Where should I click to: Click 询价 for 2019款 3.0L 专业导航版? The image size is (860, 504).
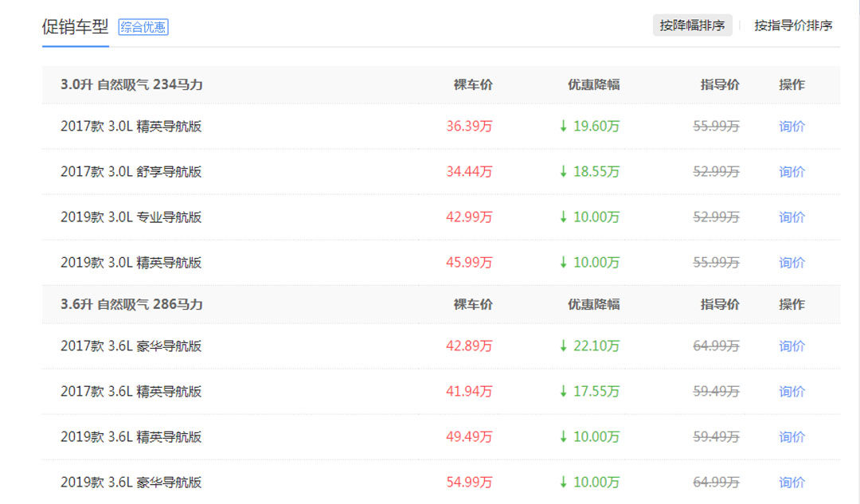tap(792, 217)
